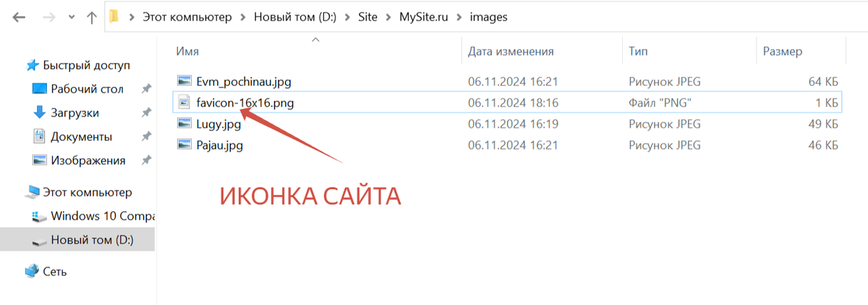Image resolution: width=868 pixels, height=305 pixels.
Task: Expand chevron after Новый том (D:) breadcrumb
Action: 348,17
